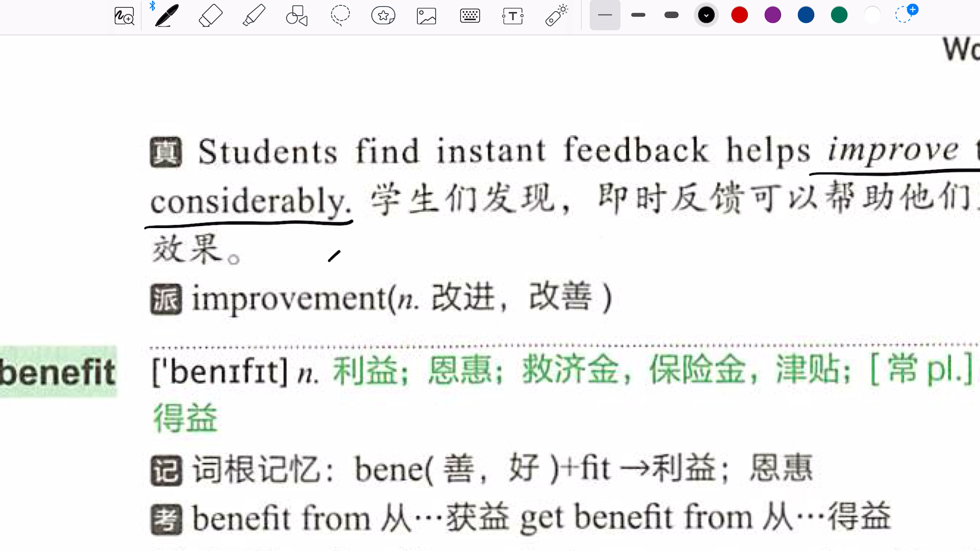This screenshot has height=551, width=980.
Task: Toggle the thin stroke width
Action: click(x=604, y=15)
